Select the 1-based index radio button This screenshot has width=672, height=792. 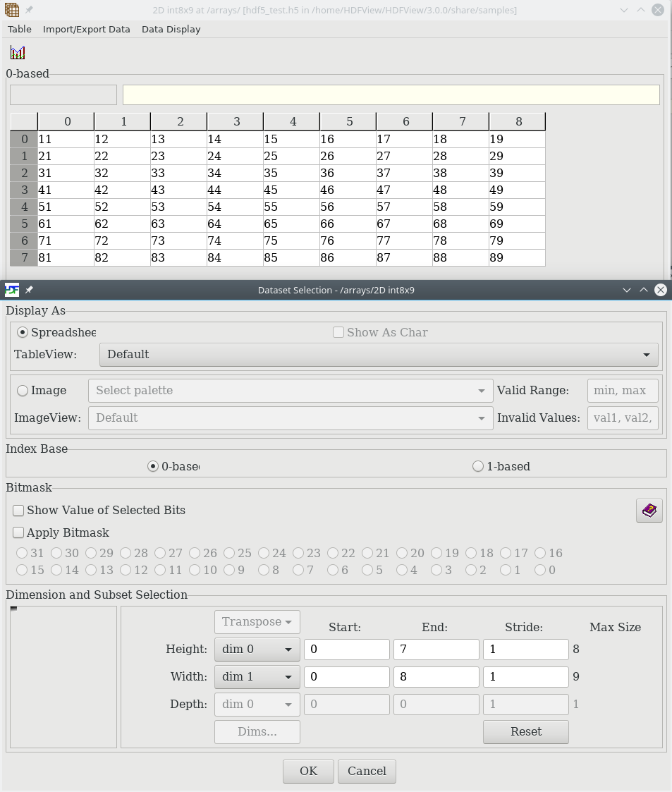(x=478, y=466)
